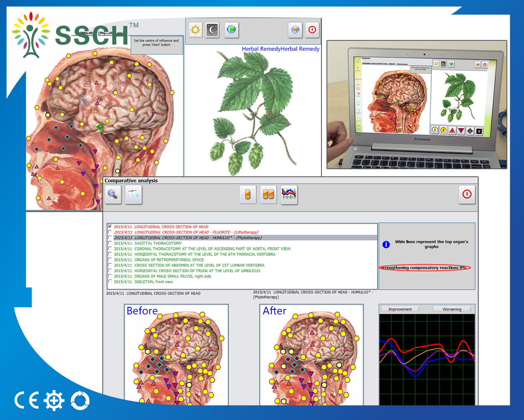Click the "Herbal Remedy" blue label

281,49
